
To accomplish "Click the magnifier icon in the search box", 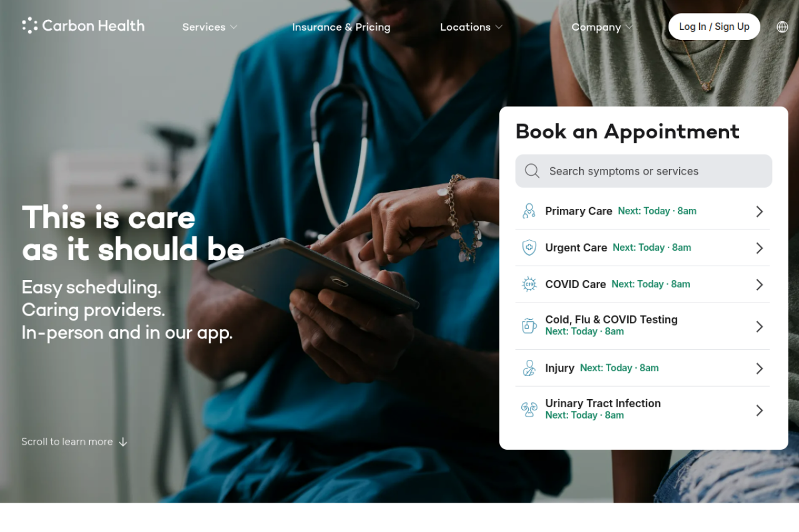I will [x=532, y=171].
